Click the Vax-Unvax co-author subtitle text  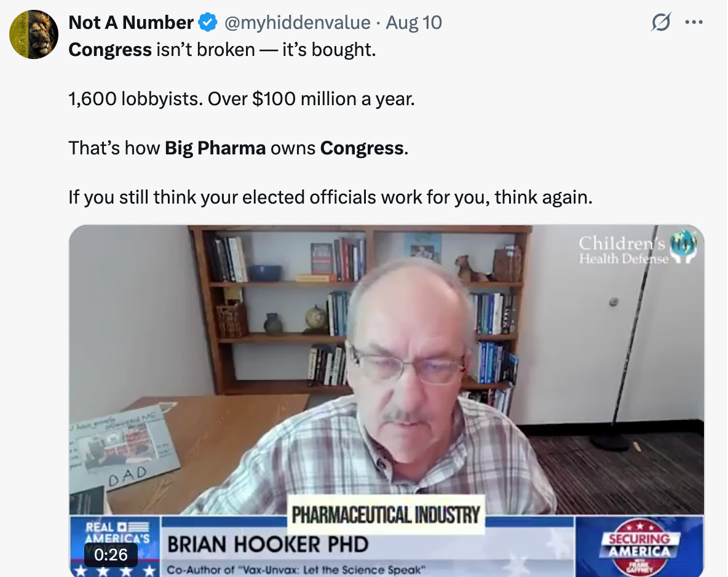pyautogui.click(x=296, y=570)
